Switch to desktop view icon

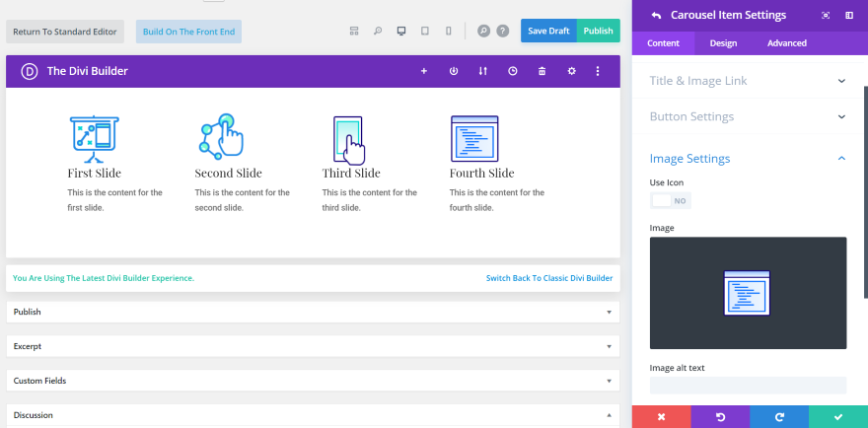coord(401,32)
